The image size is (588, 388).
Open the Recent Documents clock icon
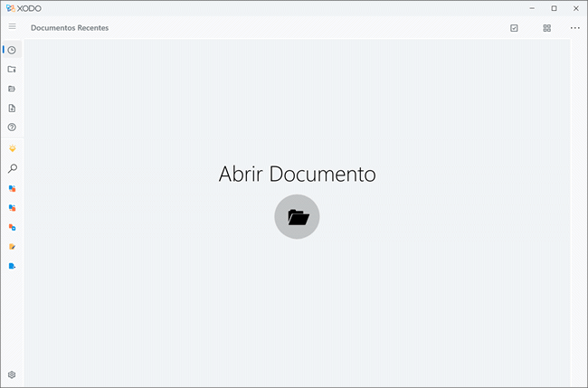pos(12,50)
